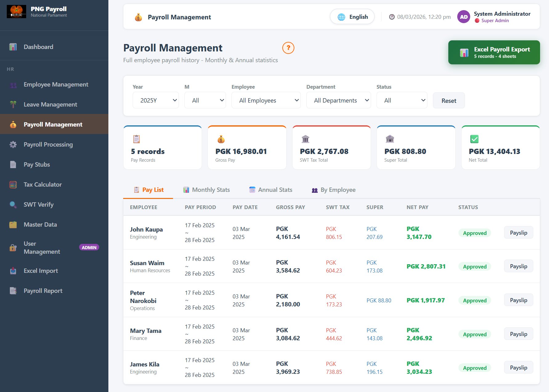549x392 pixels.
Task: Click the header money bag icon
Action: [x=139, y=17]
